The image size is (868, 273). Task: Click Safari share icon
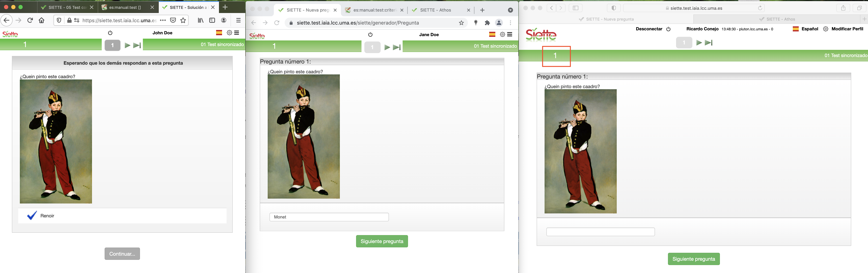tap(843, 8)
